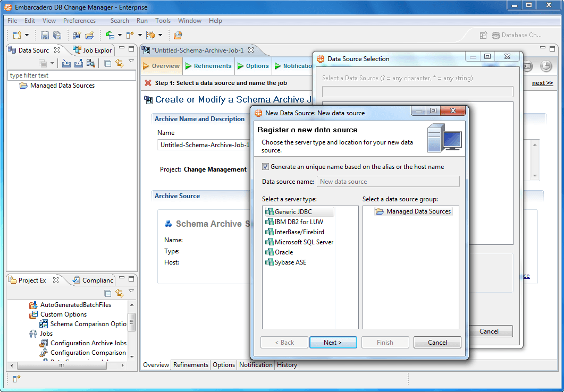
Task: Click the type filter text field
Action: 72,75
